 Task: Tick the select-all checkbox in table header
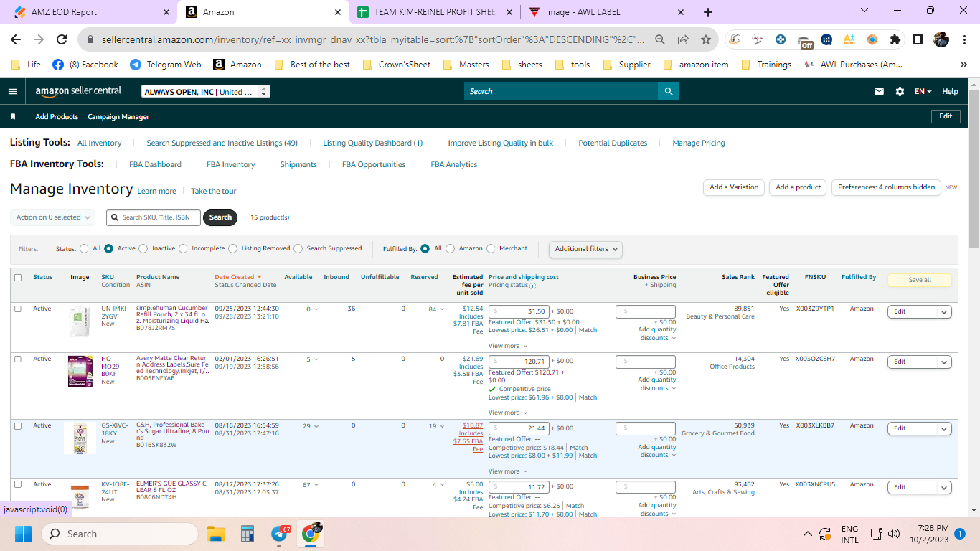click(18, 277)
